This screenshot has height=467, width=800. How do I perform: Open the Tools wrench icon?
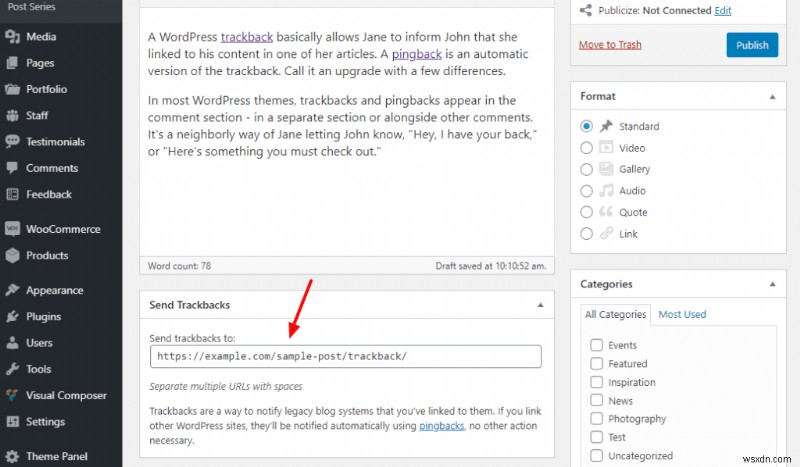click(12, 369)
